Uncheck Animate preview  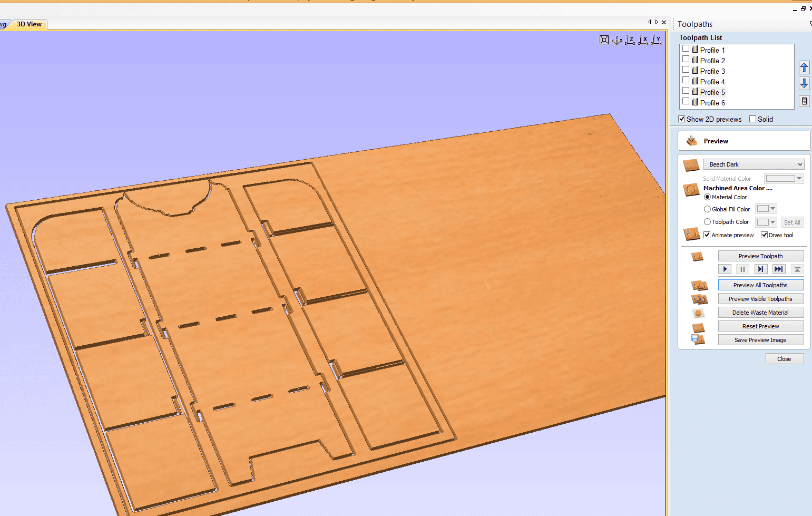click(x=707, y=235)
